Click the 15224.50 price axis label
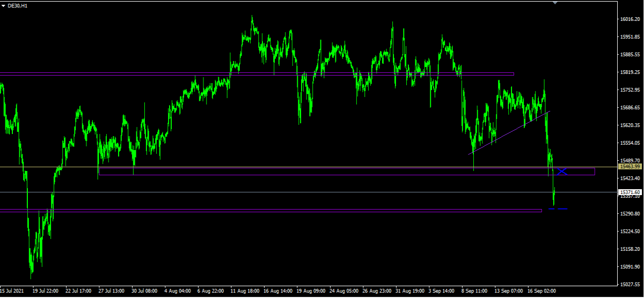Image resolution: width=644 pixels, height=298 pixels. tap(630, 232)
